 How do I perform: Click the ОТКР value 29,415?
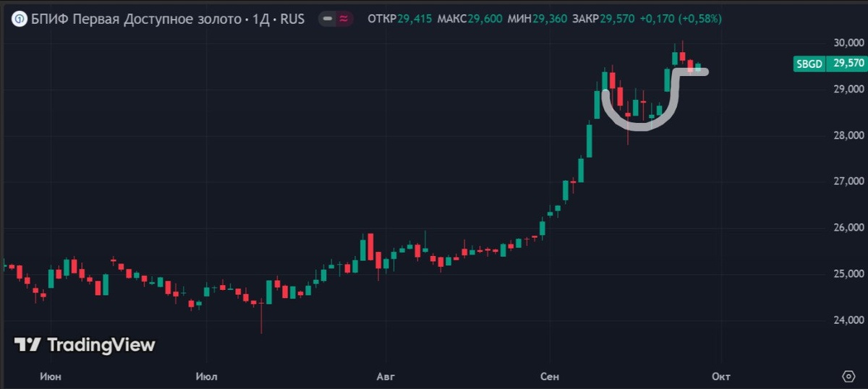[x=413, y=19]
